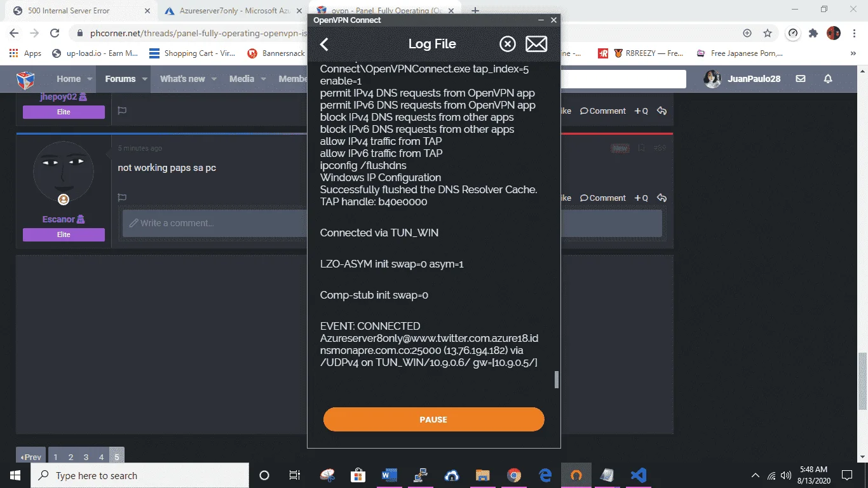Expand the What's new dropdown arrow
Image resolution: width=868 pixels, height=488 pixels.
click(214, 79)
